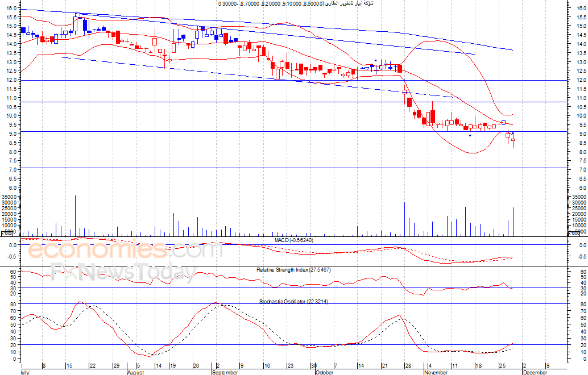
Task: Click the -0.5 value on right MACD axis
Action: click(582, 257)
